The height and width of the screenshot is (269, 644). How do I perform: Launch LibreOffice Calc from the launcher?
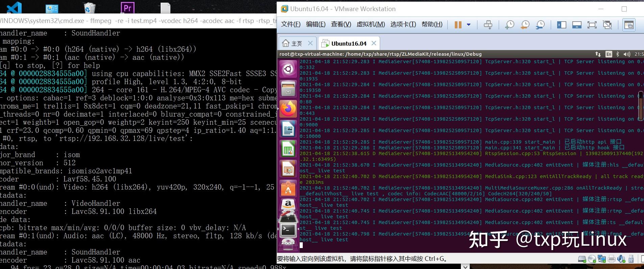(288, 149)
